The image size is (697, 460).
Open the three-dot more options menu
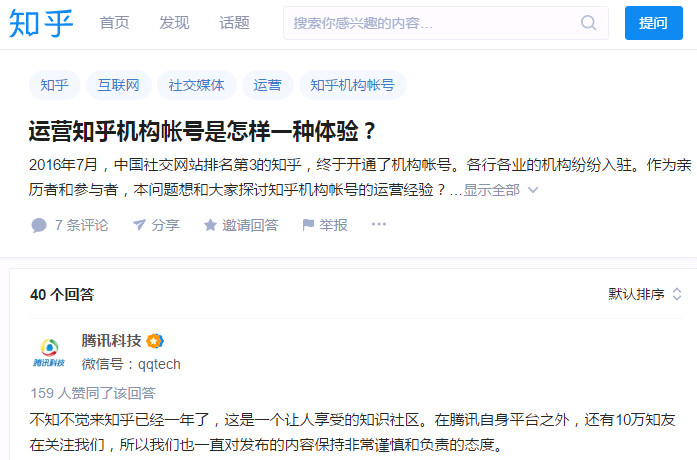coord(379,224)
